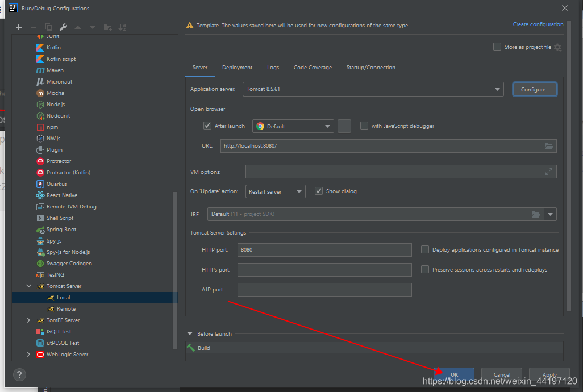Click the Configure... button
583x392 pixels.
tap(535, 89)
